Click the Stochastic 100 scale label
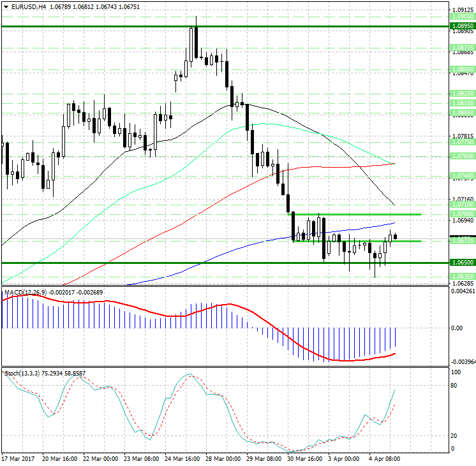Image resolution: width=476 pixels, height=466 pixels. 456,372
